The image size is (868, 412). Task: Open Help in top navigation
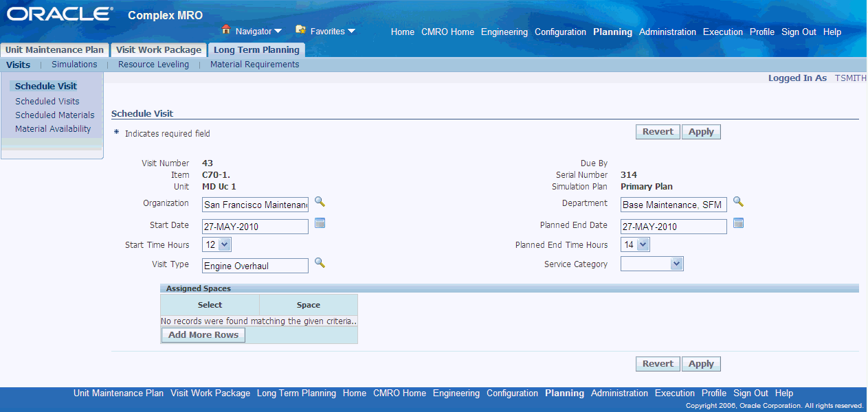[x=832, y=32]
